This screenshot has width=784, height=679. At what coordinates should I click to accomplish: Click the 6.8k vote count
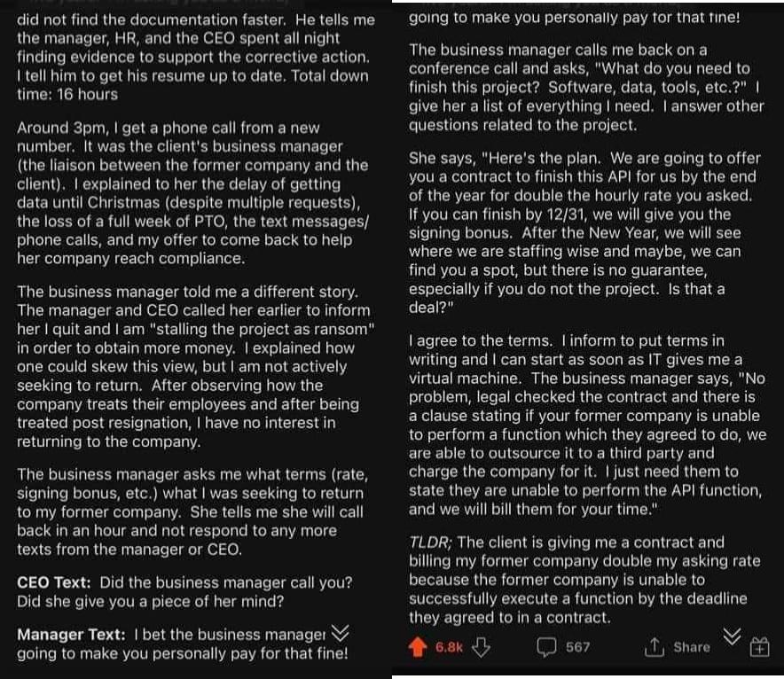pyautogui.click(x=449, y=647)
